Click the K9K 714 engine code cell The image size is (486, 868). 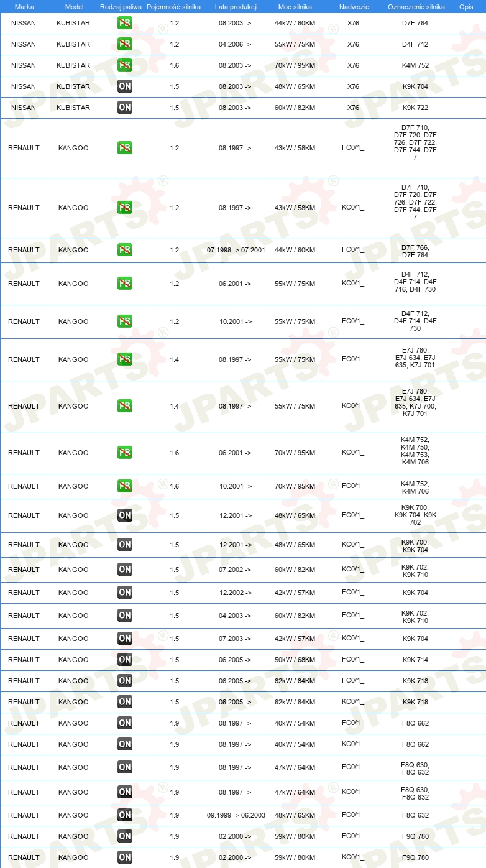point(415,660)
